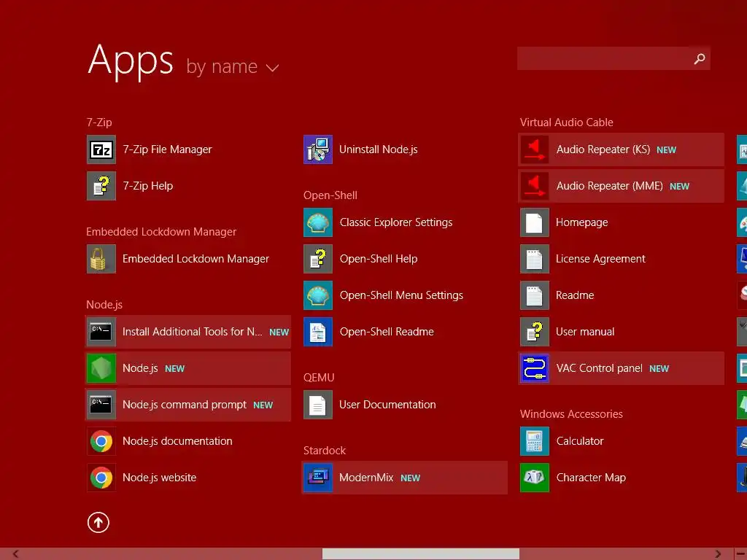This screenshot has height=560, width=747.
Task: Open the License Agreement document icon
Action: click(x=535, y=259)
